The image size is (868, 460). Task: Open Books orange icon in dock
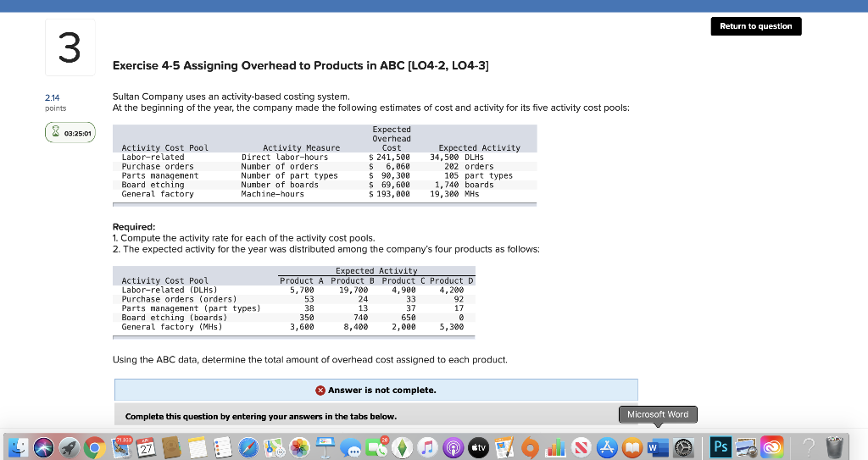632,447
